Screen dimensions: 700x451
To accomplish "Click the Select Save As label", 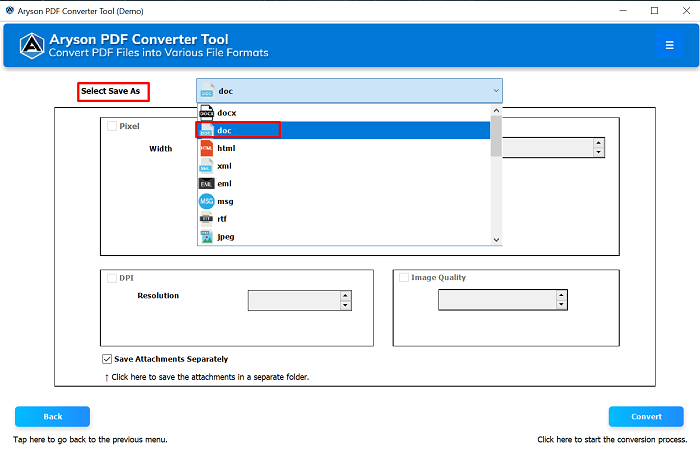I will [x=110, y=91].
